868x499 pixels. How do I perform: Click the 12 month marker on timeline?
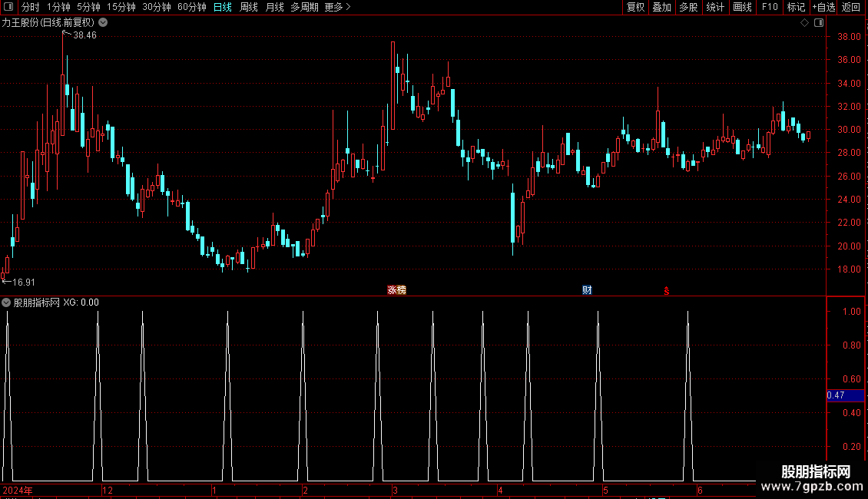click(x=108, y=490)
